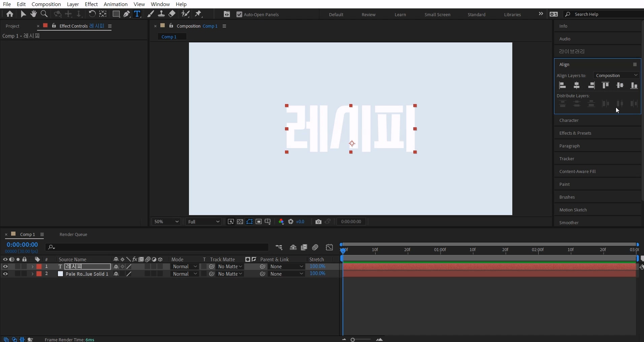Image resolution: width=644 pixels, height=342 pixels.
Task: Toggle the transparency grid in viewer
Action: pos(240,222)
